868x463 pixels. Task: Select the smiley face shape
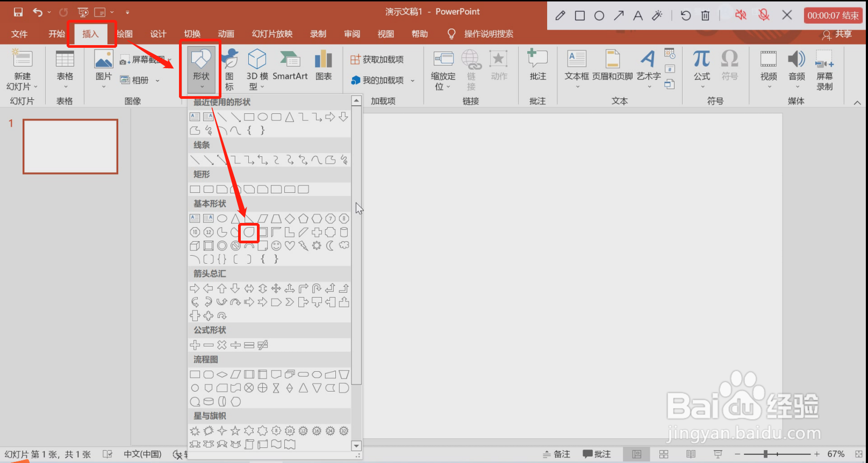tap(276, 245)
